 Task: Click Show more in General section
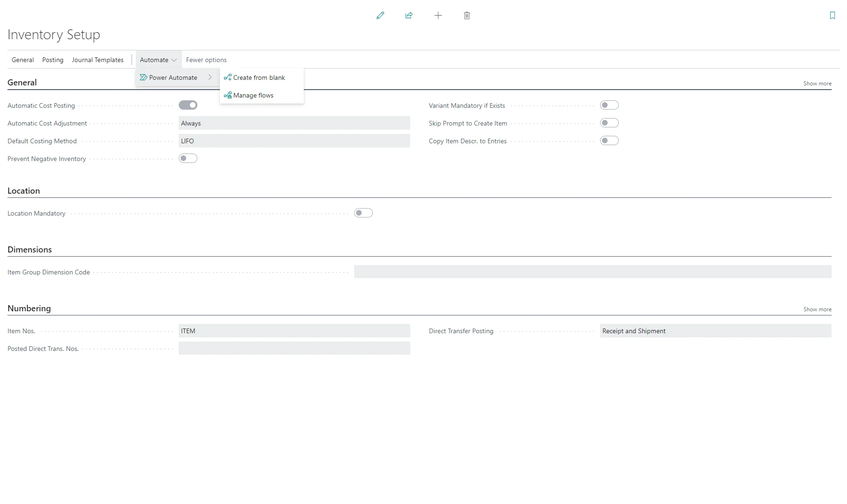coord(817,84)
